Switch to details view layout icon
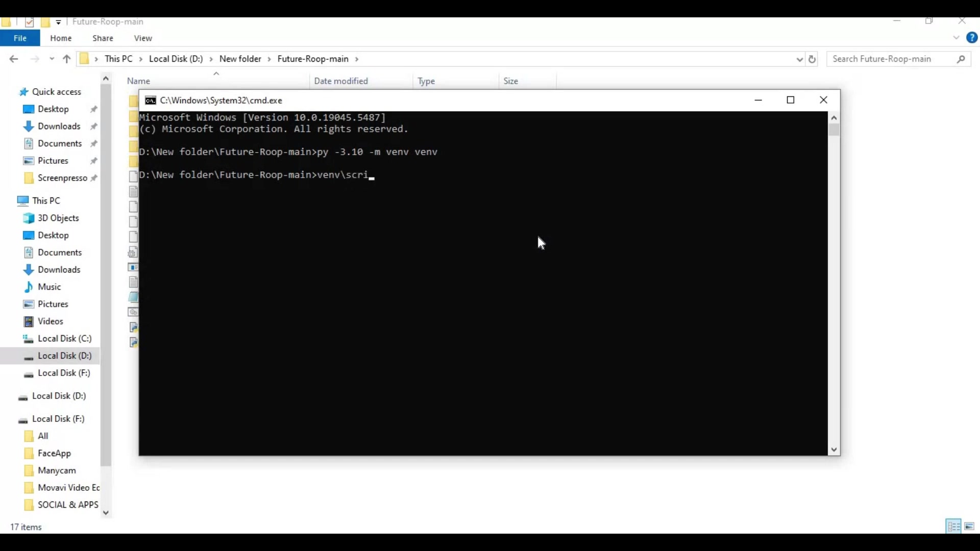Screen dimensions: 980x551 point(953,527)
